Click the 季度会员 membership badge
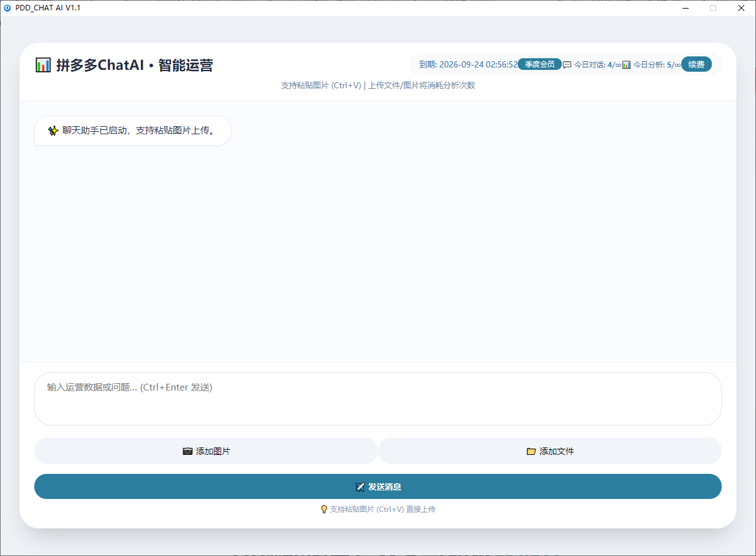This screenshot has height=556, width=756. 540,64
